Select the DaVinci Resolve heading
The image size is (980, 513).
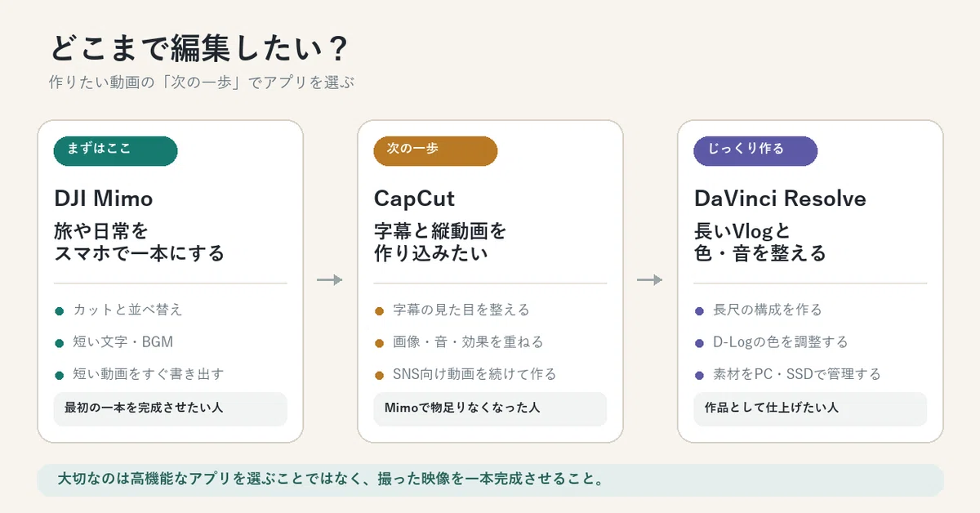(780, 199)
